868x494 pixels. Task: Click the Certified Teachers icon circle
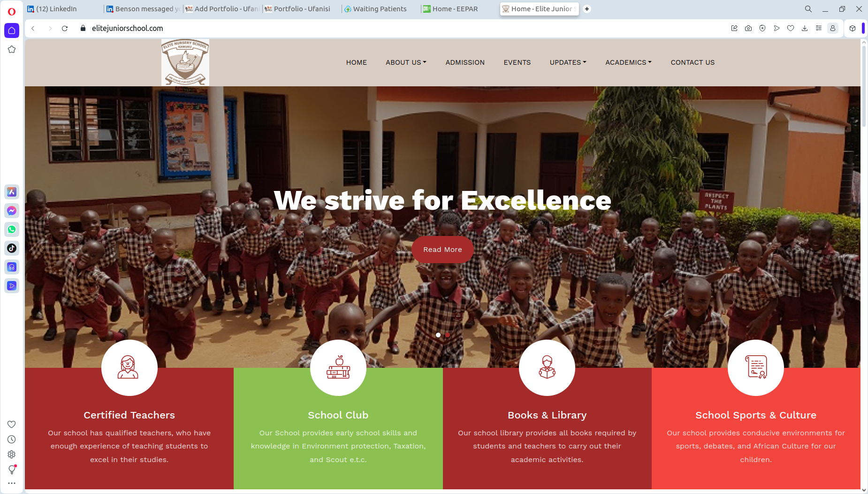click(x=129, y=368)
